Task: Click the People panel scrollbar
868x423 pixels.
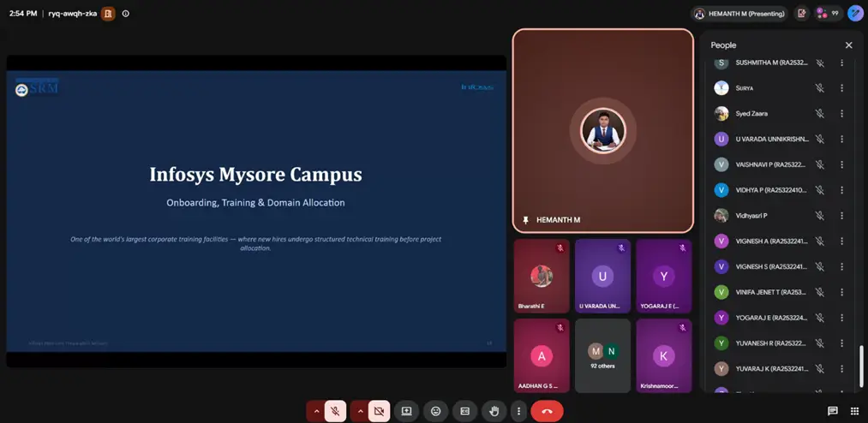Action: point(860,367)
